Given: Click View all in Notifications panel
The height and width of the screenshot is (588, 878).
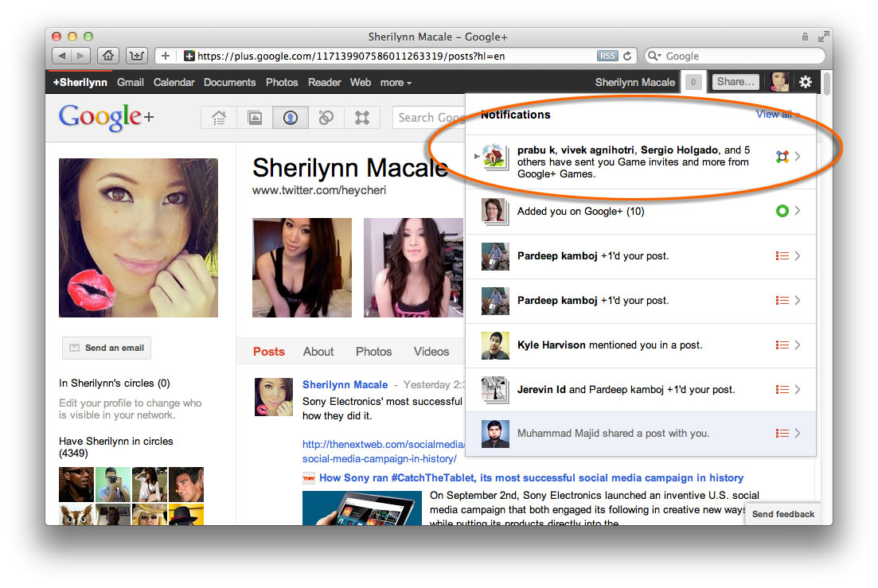Looking at the screenshot, I should [778, 114].
